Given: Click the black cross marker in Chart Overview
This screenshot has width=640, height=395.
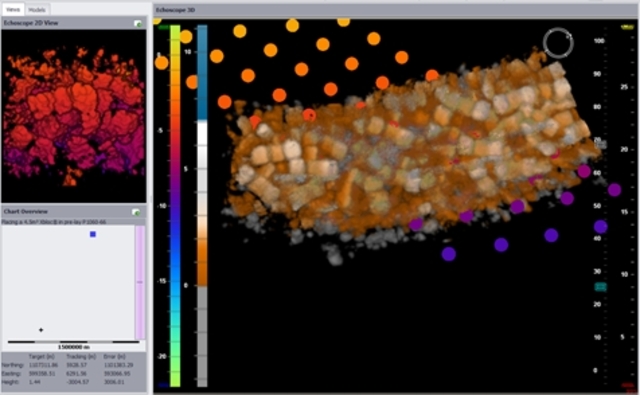Looking at the screenshot, I should [x=41, y=330].
